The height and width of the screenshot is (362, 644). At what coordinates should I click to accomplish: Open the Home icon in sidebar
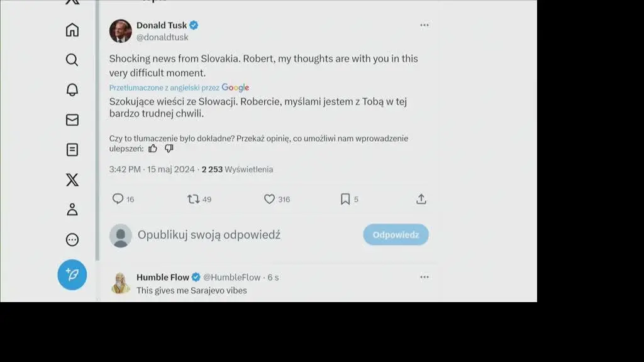[72, 30]
